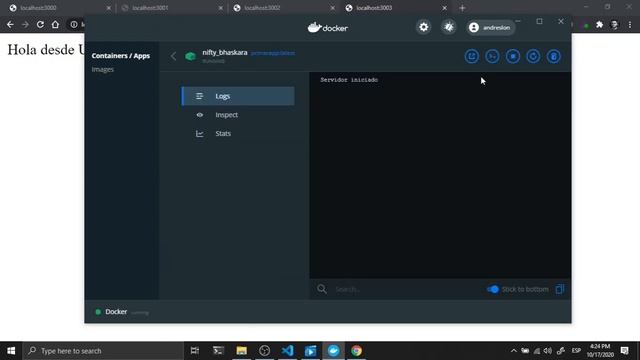Show hidden system tray icons
Image resolution: width=640 pixels, height=360 pixels.
pyautogui.click(x=513, y=351)
